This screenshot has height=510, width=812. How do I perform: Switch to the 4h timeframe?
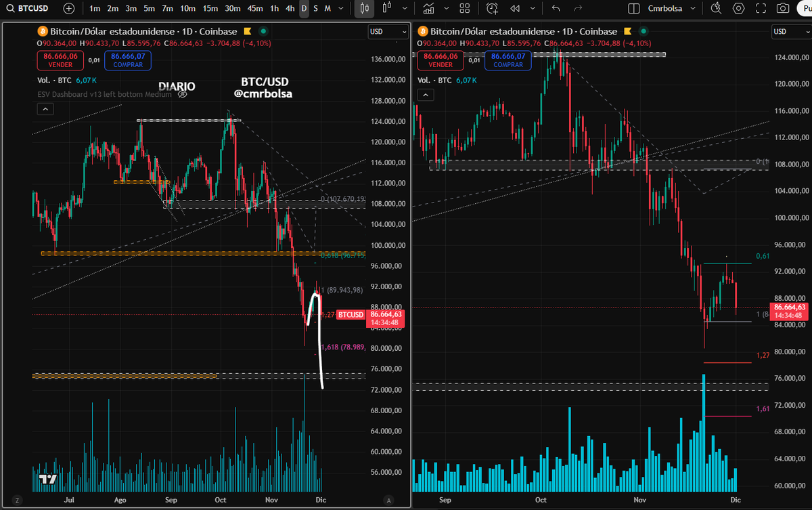(x=290, y=8)
